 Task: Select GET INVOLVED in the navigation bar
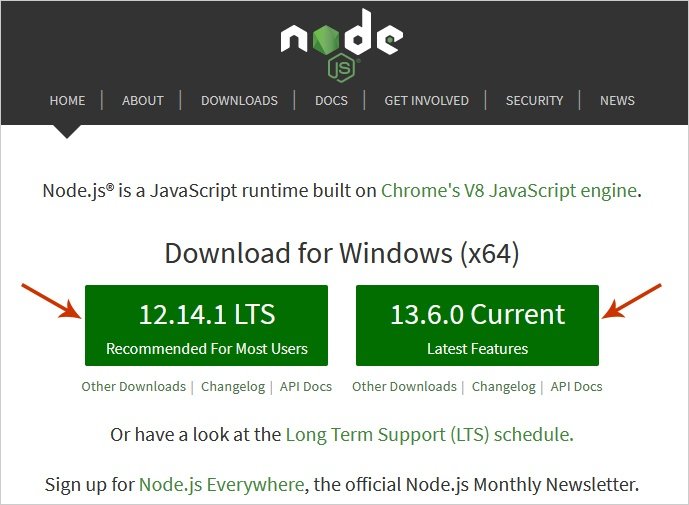[427, 101]
